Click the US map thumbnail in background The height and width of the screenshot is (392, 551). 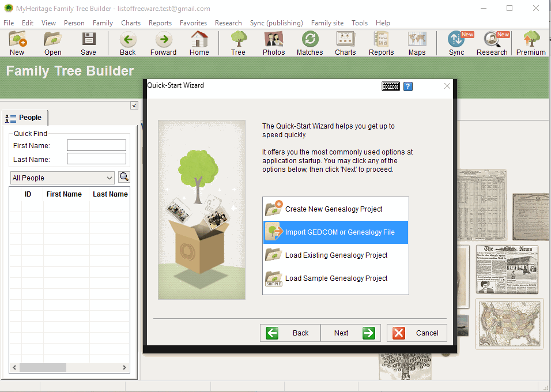(x=510, y=324)
